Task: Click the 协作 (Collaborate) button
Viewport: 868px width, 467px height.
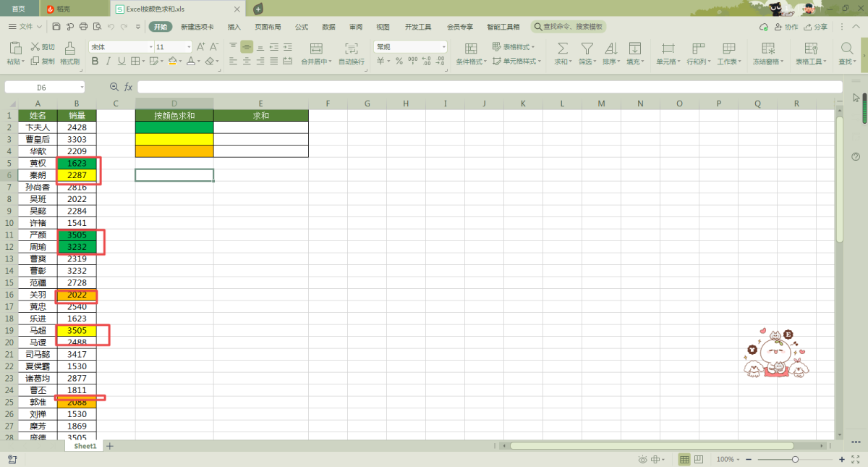Action: click(x=786, y=27)
